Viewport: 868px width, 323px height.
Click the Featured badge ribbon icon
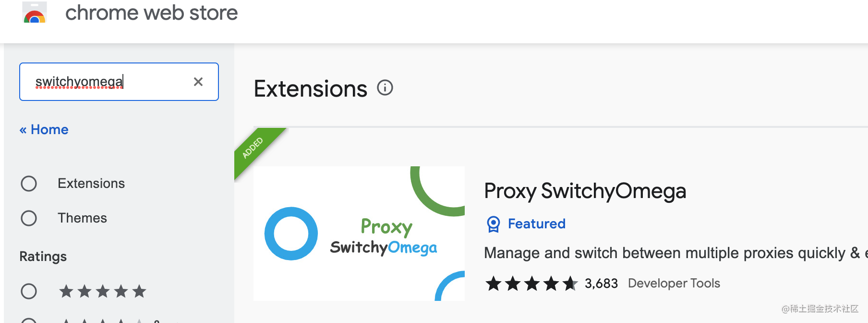click(x=494, y=224)
